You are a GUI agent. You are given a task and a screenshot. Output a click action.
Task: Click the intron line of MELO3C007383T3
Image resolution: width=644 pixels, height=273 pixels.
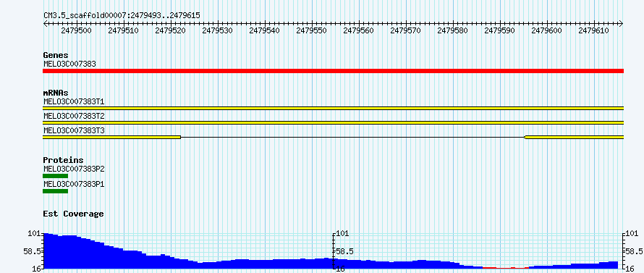point(353,137)
